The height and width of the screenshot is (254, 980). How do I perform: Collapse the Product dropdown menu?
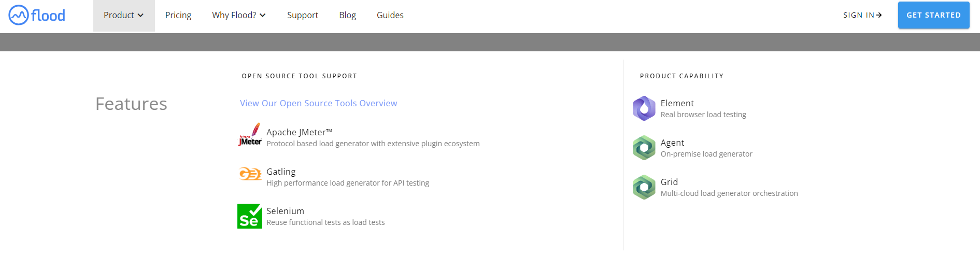(124, 16)
